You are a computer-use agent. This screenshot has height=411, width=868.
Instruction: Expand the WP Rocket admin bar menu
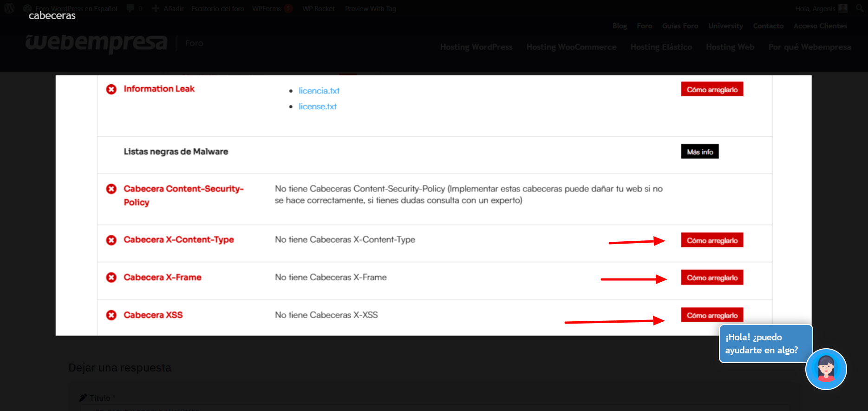pos(318,8)
